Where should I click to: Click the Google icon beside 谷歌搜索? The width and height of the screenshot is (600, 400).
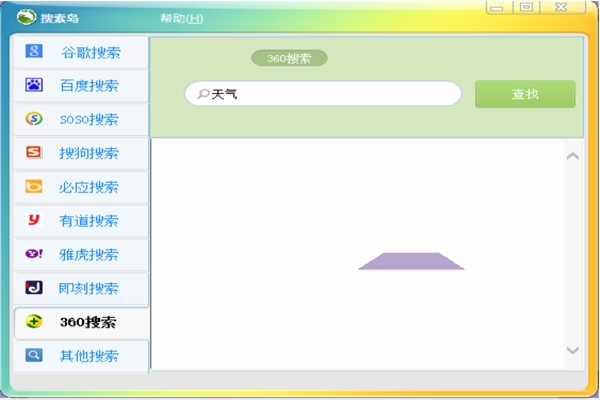click(34, 52)
